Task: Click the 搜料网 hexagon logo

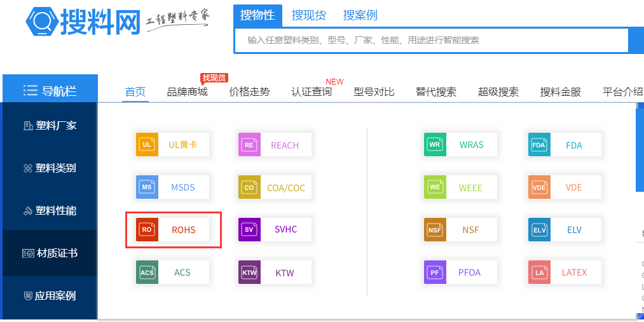Action: point(41,22)
